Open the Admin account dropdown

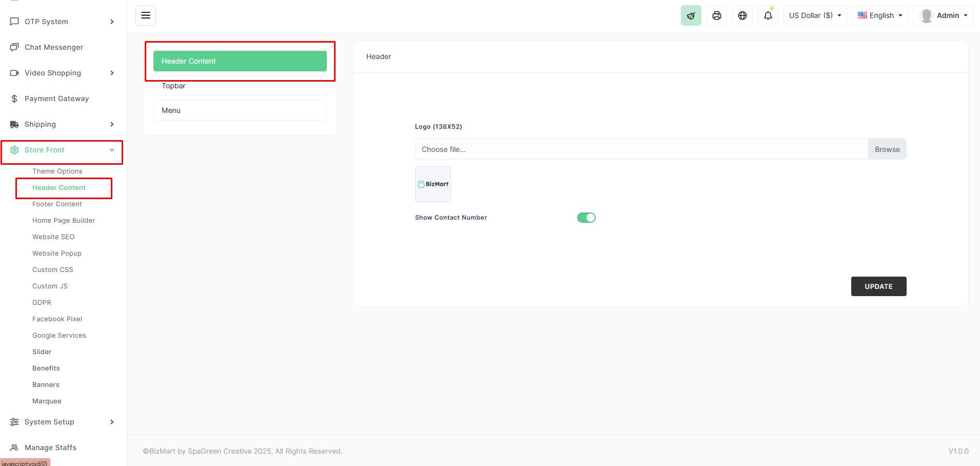point(947,15)
